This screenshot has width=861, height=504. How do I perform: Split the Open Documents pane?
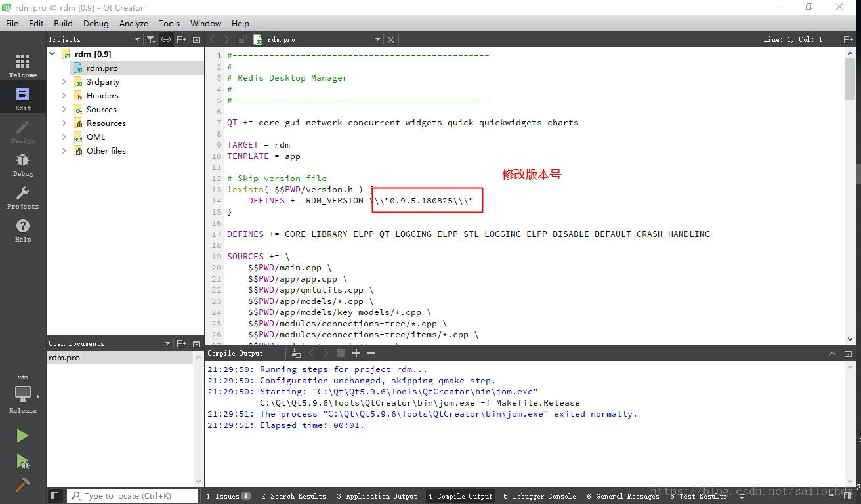pos(182,343)
